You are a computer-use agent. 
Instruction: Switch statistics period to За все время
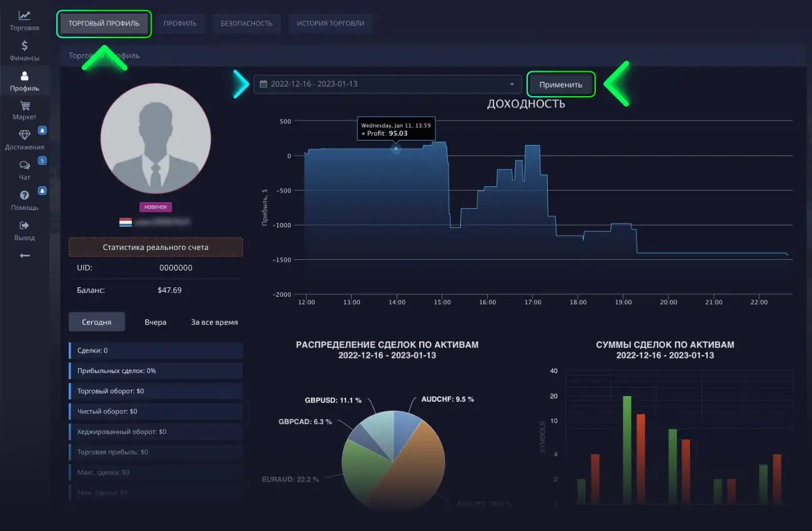coord(214,322)
